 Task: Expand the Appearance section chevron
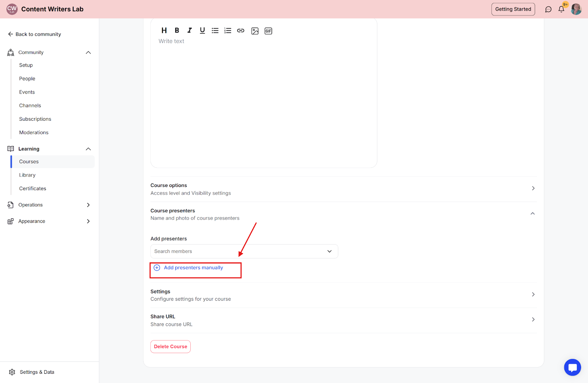[88, 221]
